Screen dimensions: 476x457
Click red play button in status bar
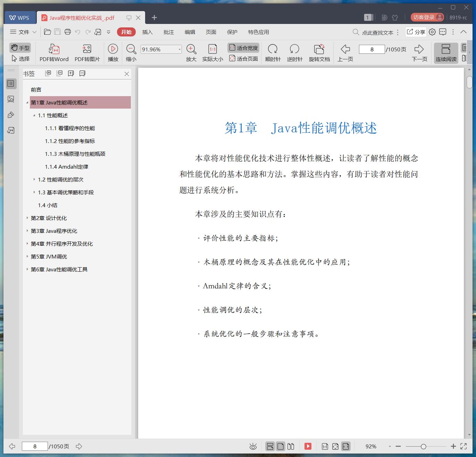click(308, 446)
